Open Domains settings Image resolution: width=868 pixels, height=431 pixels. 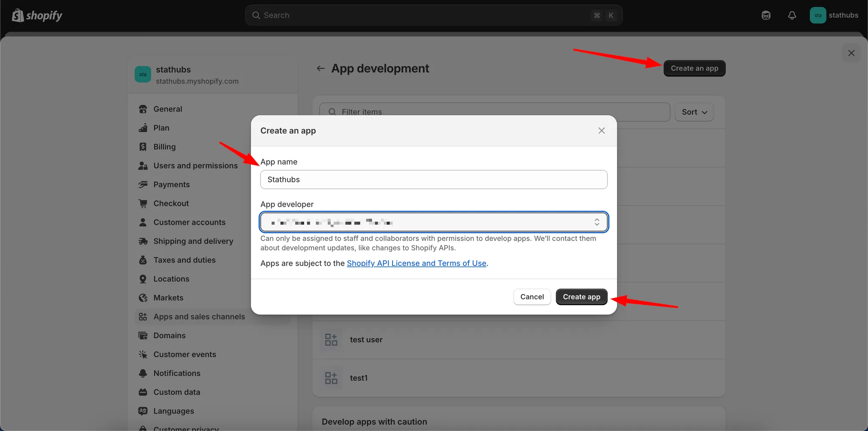[x=170, y=335]
